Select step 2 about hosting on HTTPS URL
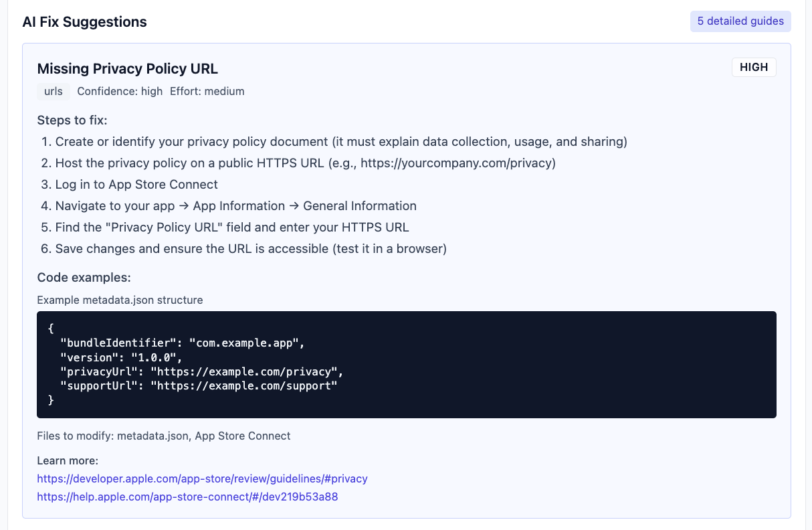812x530 pixels. tap(306, 163)
